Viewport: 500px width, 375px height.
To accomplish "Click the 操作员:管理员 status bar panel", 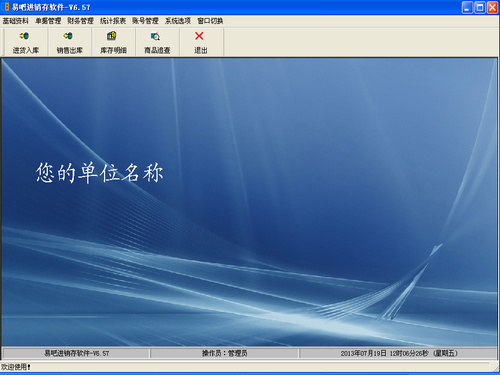I will pyautogui.click(x=224, y=353).
